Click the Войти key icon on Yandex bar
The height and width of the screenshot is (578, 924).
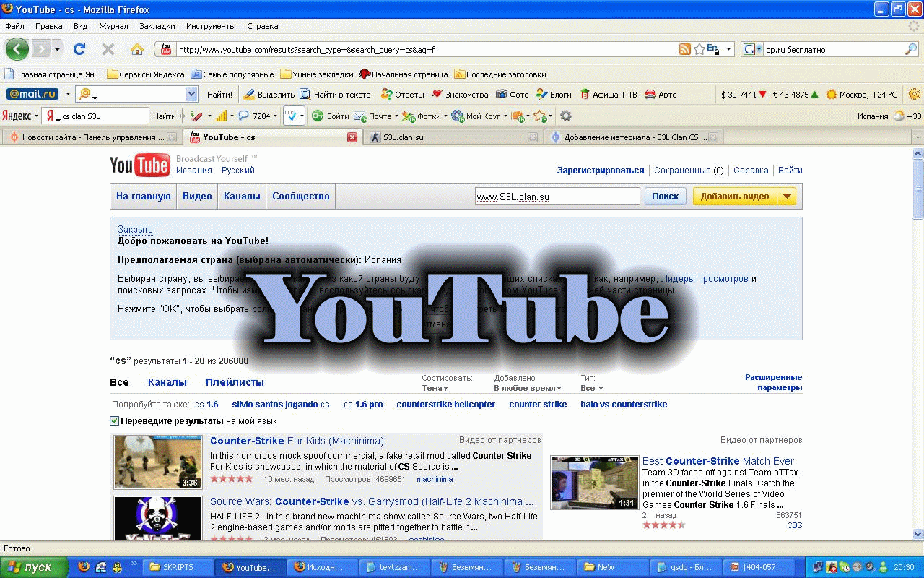[330, 116]
